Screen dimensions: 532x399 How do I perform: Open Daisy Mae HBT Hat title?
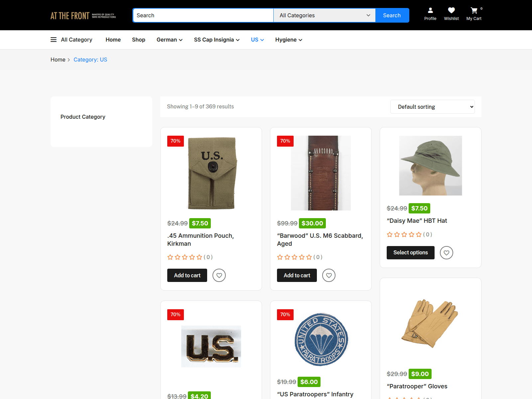417,221
